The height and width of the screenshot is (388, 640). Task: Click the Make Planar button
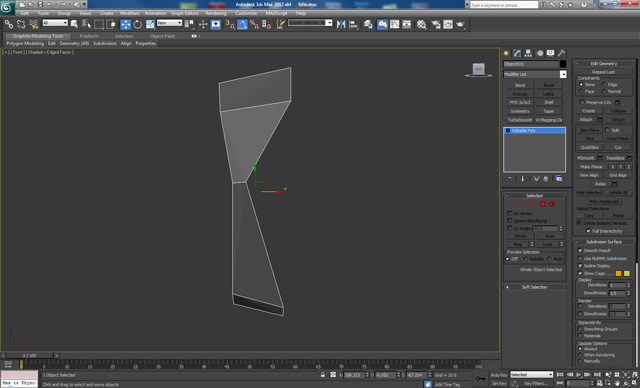pyautogui.click(x=591, y=166)
